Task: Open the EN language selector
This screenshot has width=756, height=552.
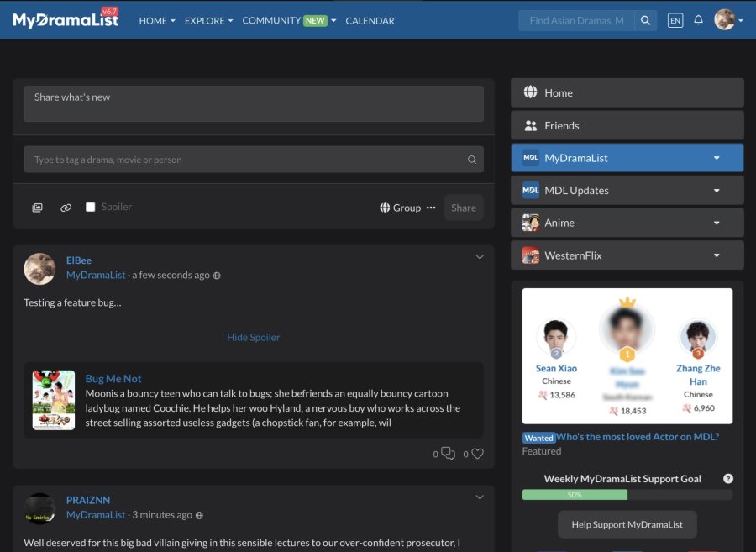Action: [x=675, y=21]
